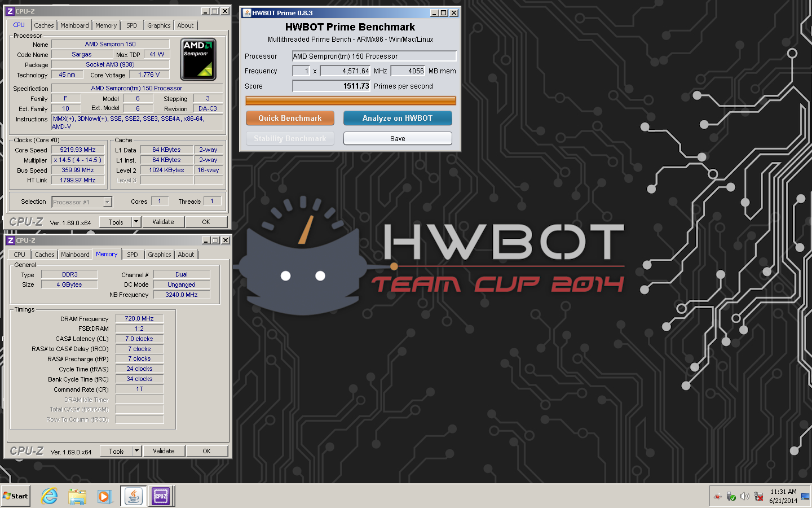The width and height of the screenshot is (812, 508).
Task: Click the Command Rate 1T value
Action: pos(139,389)
